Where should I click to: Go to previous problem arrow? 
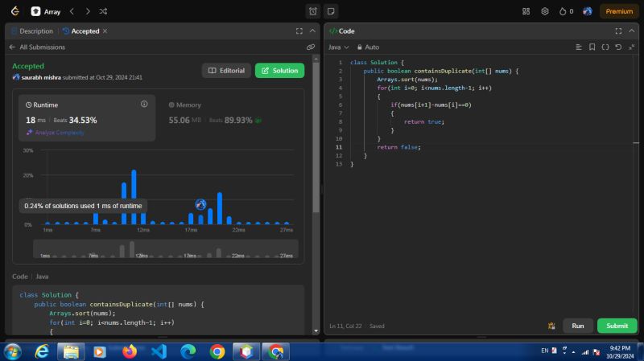tap(72, 11)
